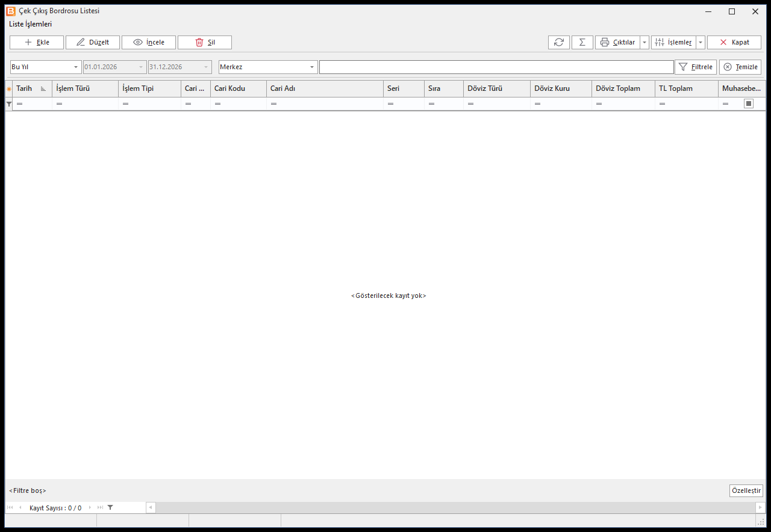Click the Kapat button

pos(734,42)
